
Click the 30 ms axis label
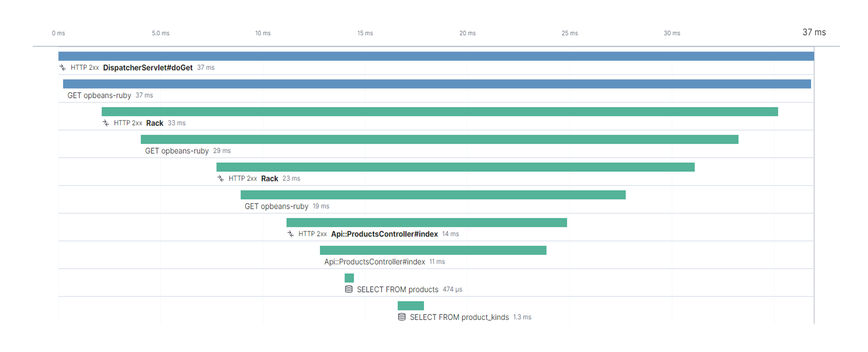tap(672, 33)
